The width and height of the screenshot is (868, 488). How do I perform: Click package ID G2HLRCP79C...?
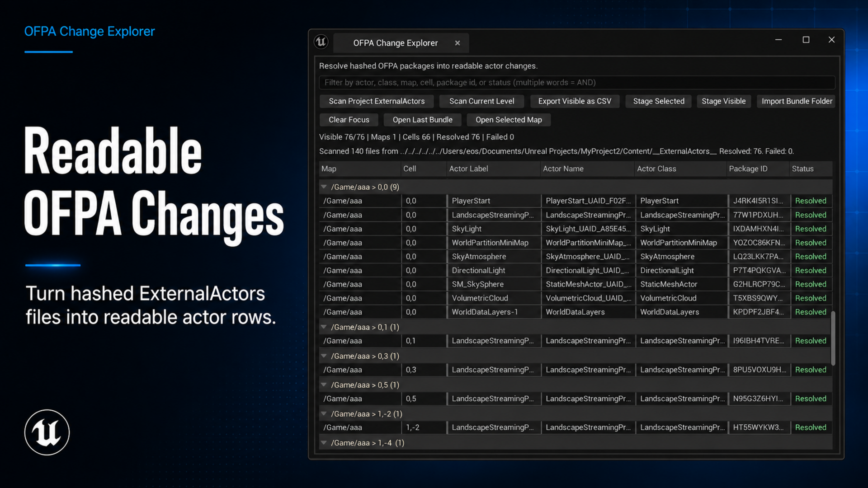pos(759,284)
